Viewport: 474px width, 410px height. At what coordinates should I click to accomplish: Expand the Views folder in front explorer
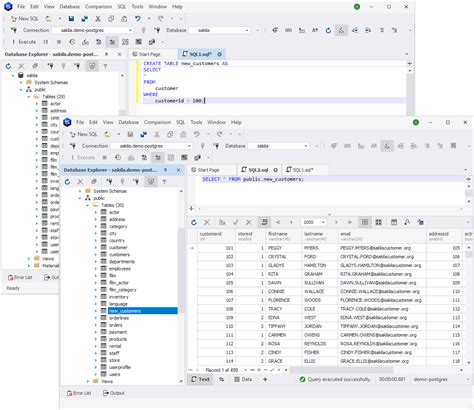[x=88, y=381]
